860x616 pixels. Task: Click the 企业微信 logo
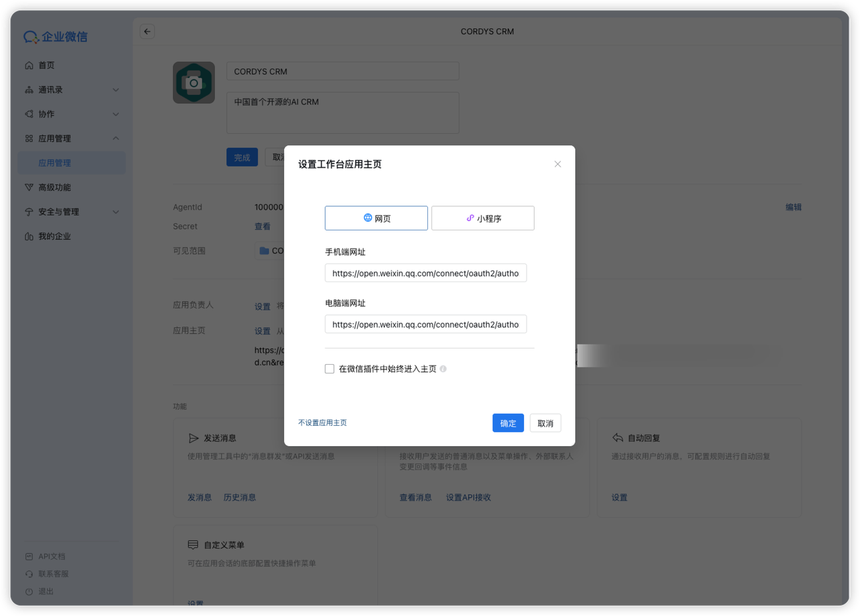click(x=56, y=37)
